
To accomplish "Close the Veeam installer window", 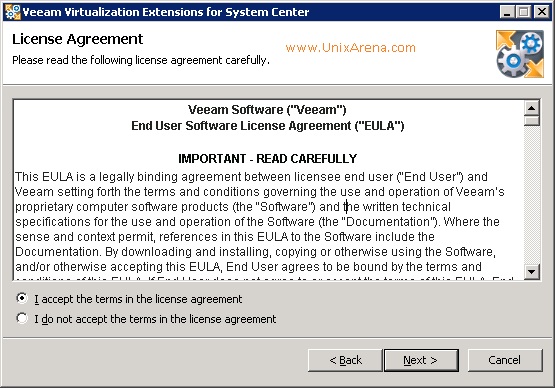I will (542, 12).
